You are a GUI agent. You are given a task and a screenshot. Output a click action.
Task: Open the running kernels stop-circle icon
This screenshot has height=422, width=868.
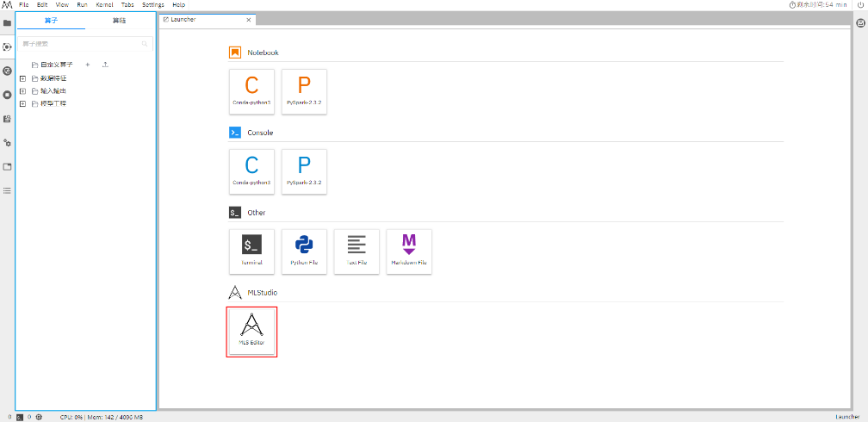tap(7, 95)
